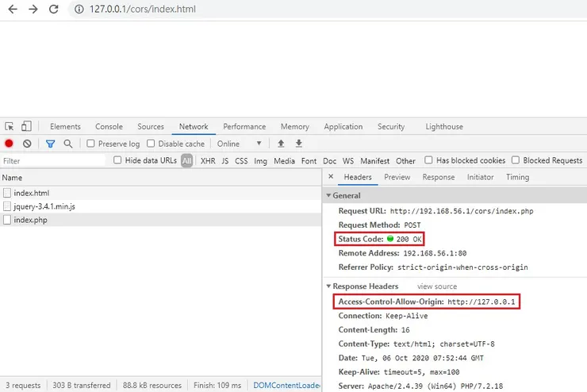
Task: Switch to the Preview detail tab
Action: 397,177
